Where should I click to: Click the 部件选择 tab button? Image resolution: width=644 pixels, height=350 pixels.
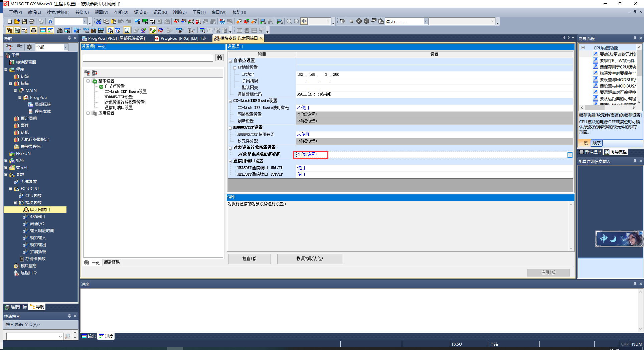click(x=590, y=152)
